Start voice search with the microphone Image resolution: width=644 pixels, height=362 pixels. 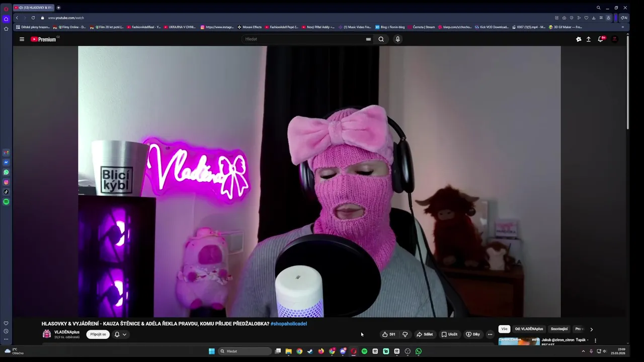[397, 39]
